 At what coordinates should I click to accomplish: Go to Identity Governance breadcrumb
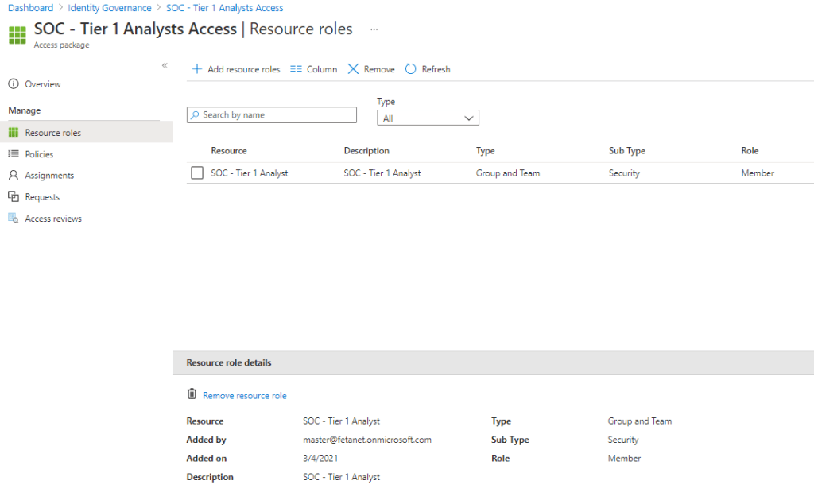coord(110,8)
